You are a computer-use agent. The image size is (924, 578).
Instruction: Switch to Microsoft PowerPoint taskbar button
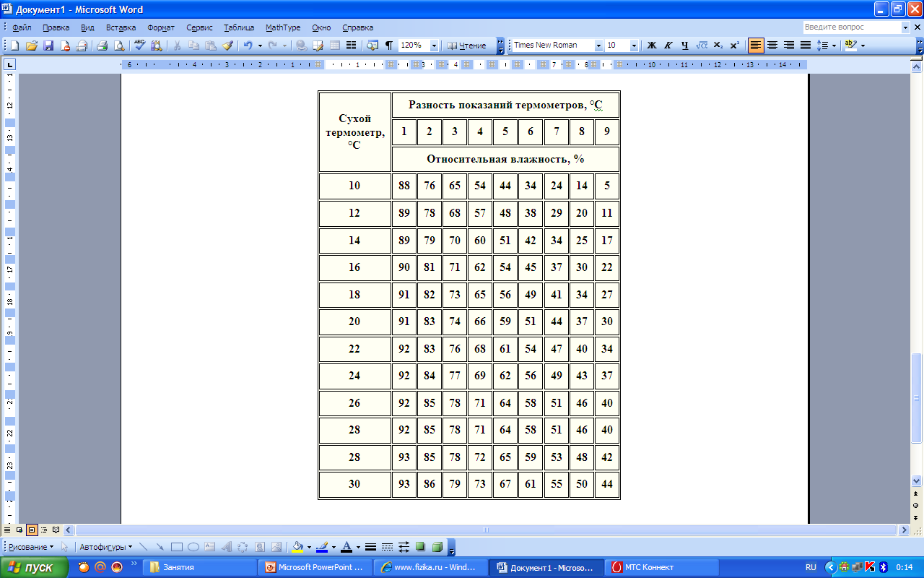tap(317, 567)
